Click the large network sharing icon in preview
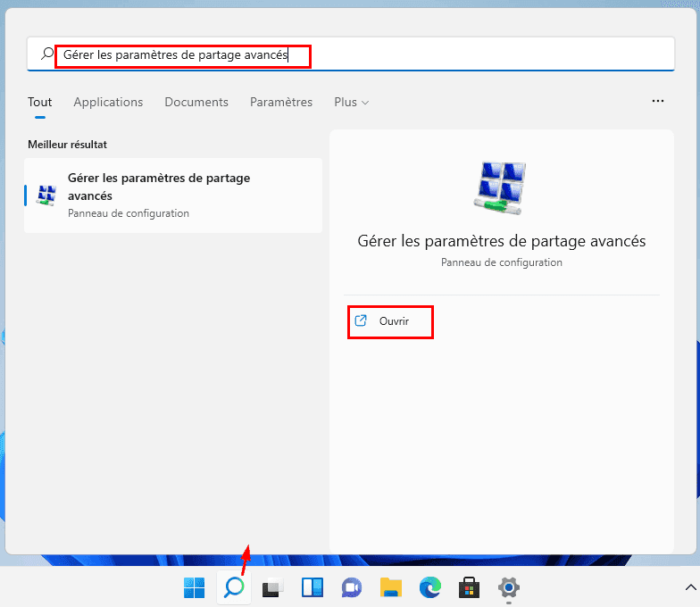 point(500,187)
